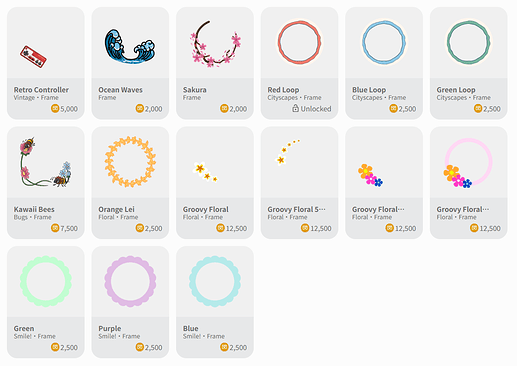Screen dimensions: 517x366
Task: Click the first Groovy Floral frame title
Action: click(x=206, y=209)
